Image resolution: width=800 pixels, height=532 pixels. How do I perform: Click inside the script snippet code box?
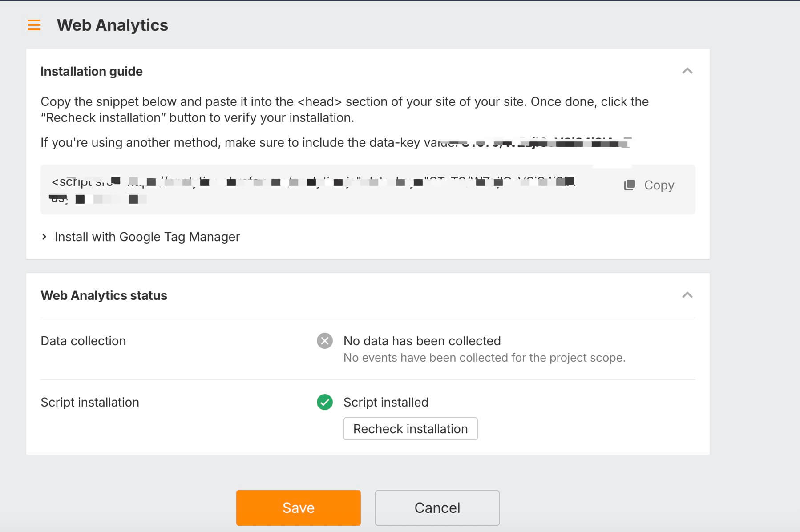(311, 189)
